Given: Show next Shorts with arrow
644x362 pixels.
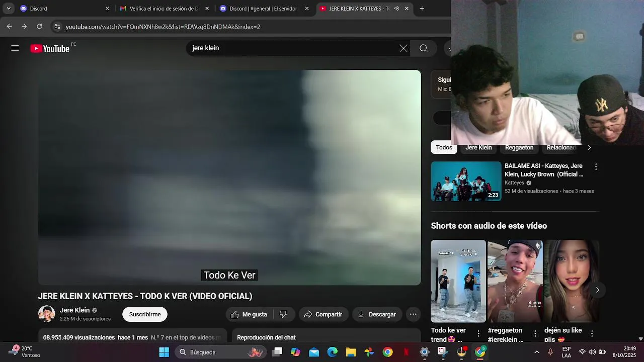Looking at the screenshot, I should point(597,290).
